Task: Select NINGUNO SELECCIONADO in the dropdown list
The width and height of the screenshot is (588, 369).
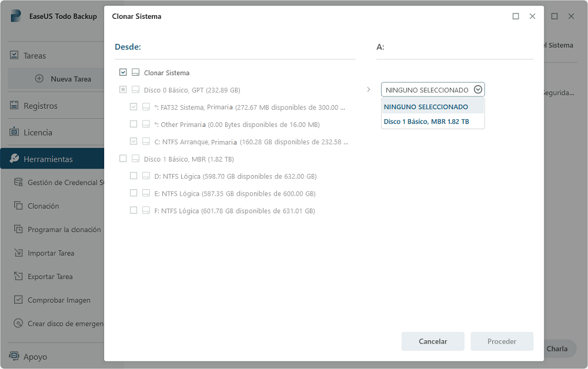Action: 426,107
